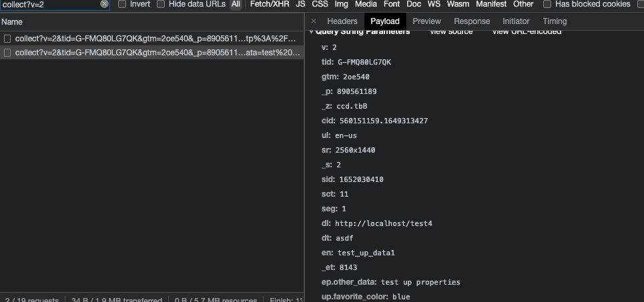
Task: Go to the Initiator tab
Action: (517, 21)
